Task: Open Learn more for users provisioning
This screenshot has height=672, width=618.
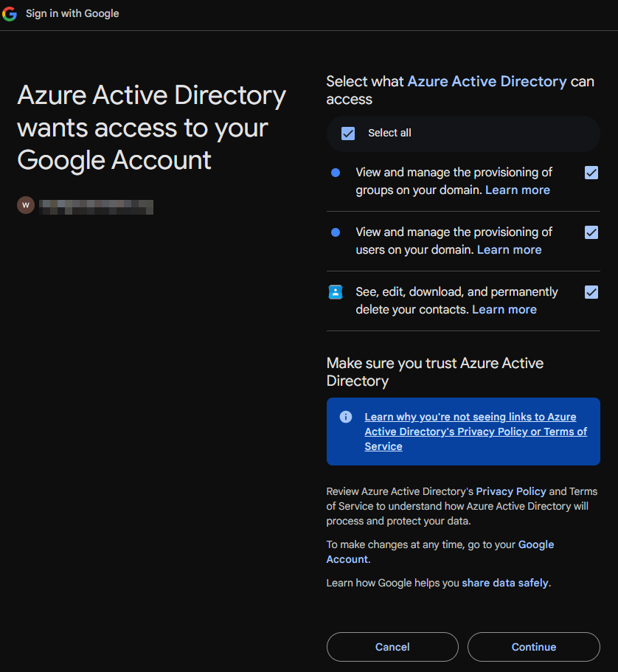Action: coord(509,250)
